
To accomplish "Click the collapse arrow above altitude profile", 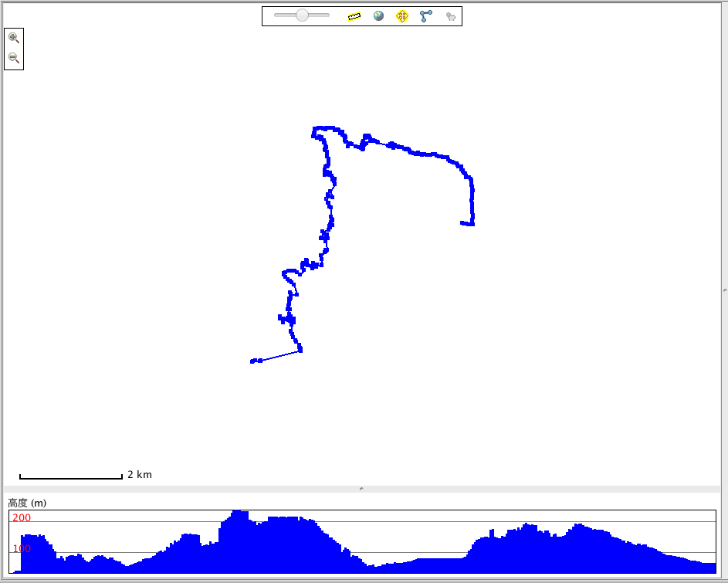I will click(x=361, y=489).
